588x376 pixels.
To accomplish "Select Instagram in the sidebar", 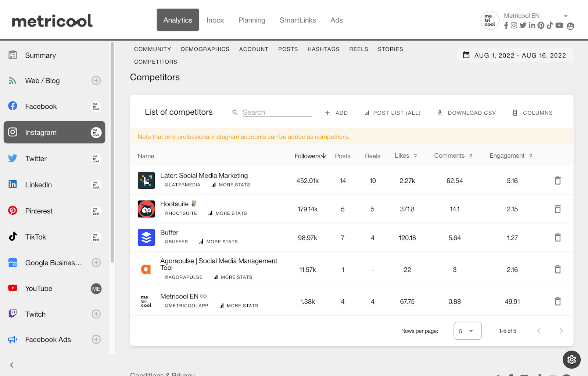I will 40,132.
